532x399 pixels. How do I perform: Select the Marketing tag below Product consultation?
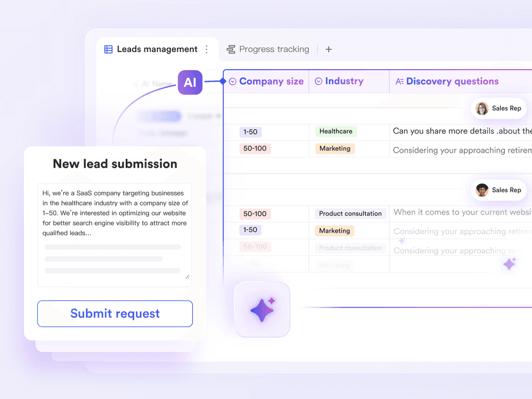pos(335,231)
